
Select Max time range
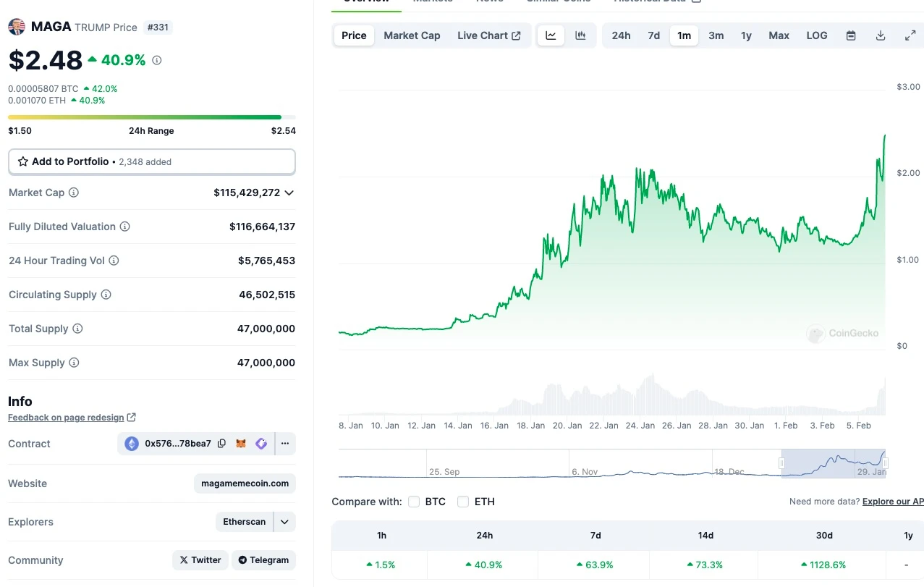pos(779,35)
